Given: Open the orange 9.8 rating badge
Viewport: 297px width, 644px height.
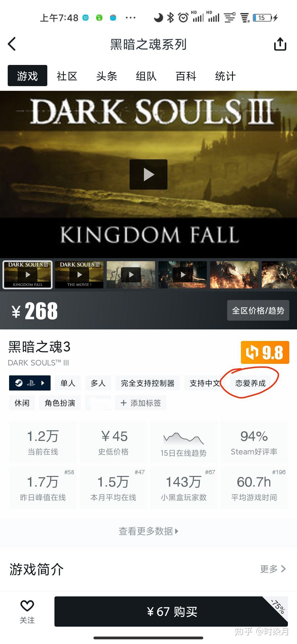Looking at the screenshot, I should pyautogui.click(x=265, y=352).
